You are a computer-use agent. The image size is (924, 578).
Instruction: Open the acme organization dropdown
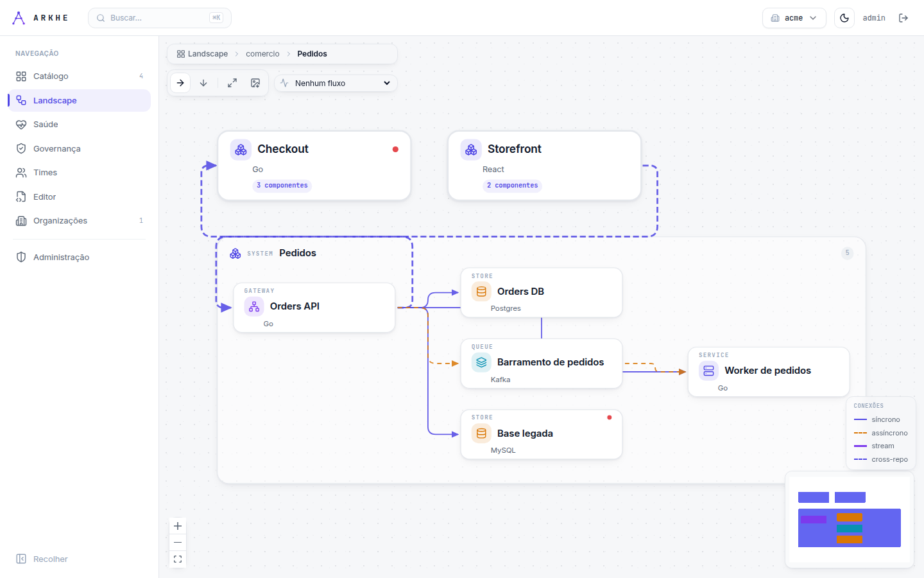coord(794,18)
